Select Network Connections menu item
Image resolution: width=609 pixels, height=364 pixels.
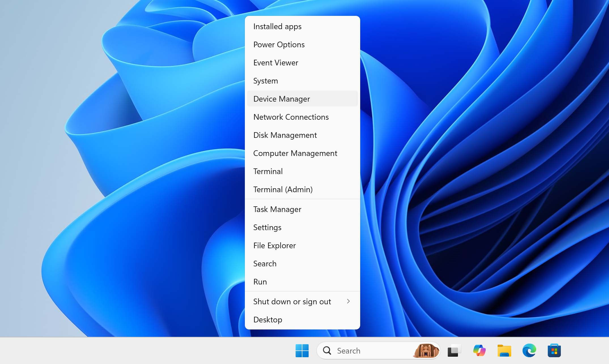pos(291,117)
